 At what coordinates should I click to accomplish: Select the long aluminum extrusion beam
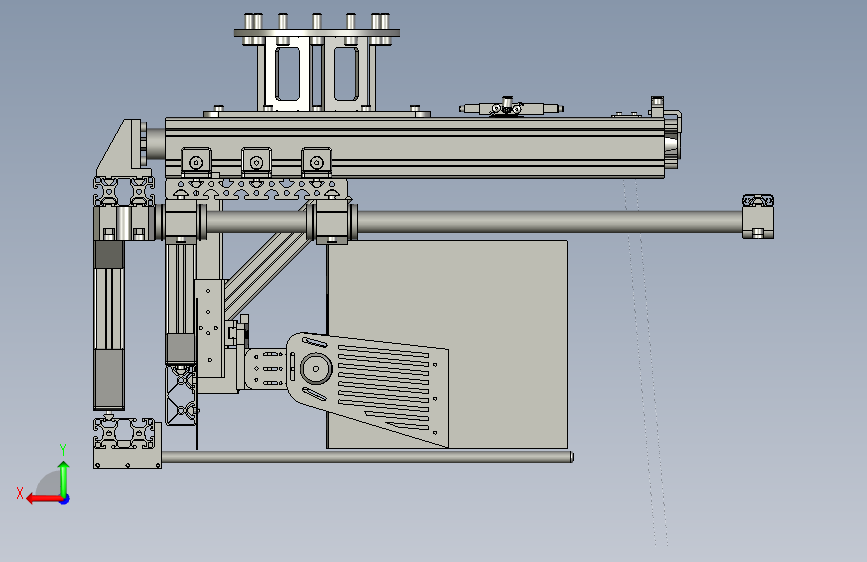click(415, 147)
